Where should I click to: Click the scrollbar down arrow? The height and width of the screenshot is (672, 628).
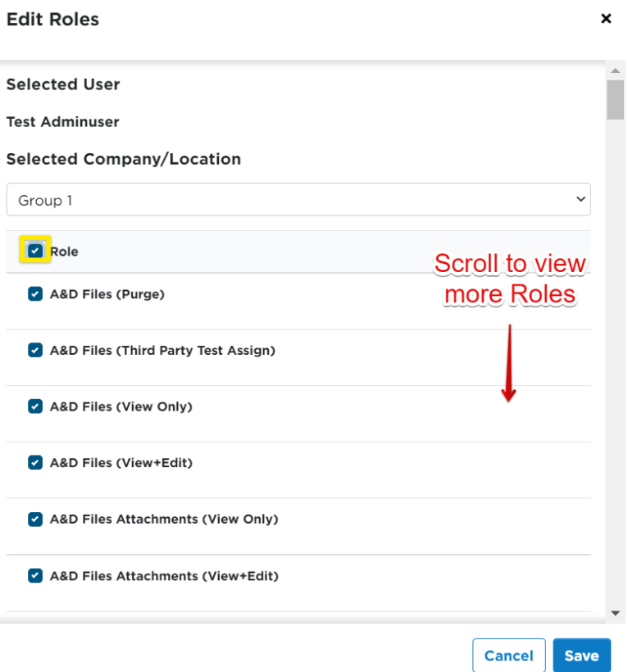[x=615, y=613]
